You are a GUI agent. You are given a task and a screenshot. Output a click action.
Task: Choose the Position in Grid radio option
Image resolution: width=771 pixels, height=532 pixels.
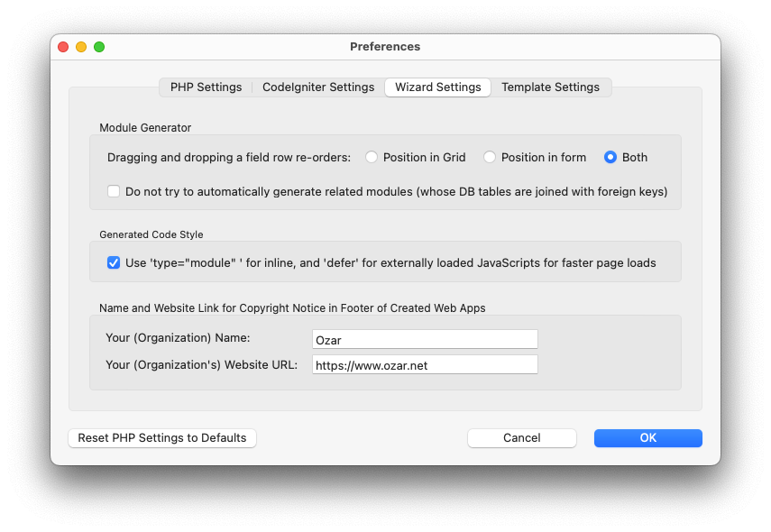pos(372,157)
